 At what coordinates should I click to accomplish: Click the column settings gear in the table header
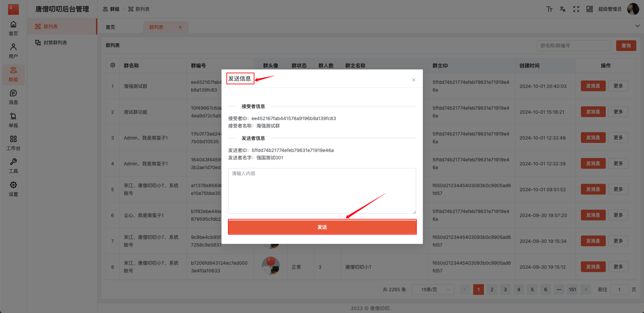pyautogui.click(x=112, y=65)
